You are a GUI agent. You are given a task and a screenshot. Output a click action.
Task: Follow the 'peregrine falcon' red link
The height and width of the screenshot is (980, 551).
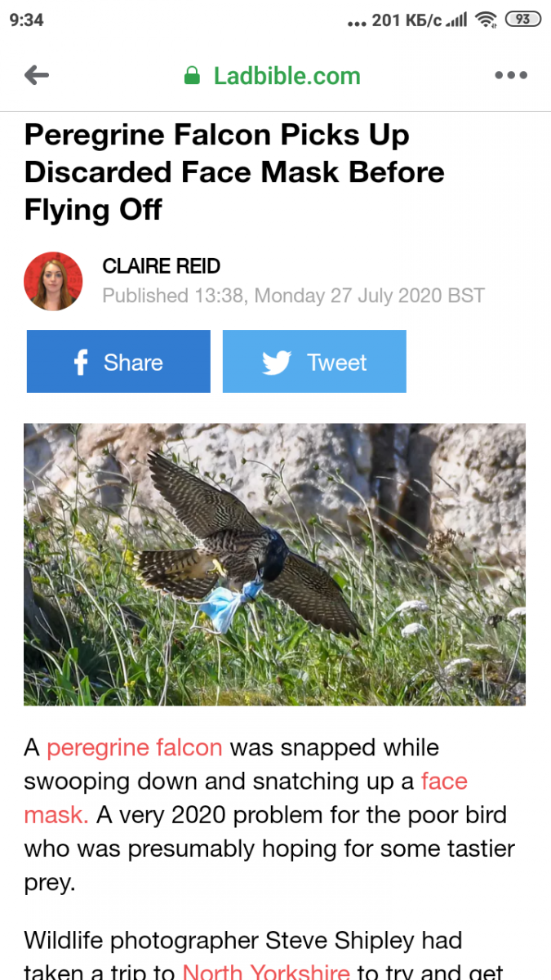[135, 747]
